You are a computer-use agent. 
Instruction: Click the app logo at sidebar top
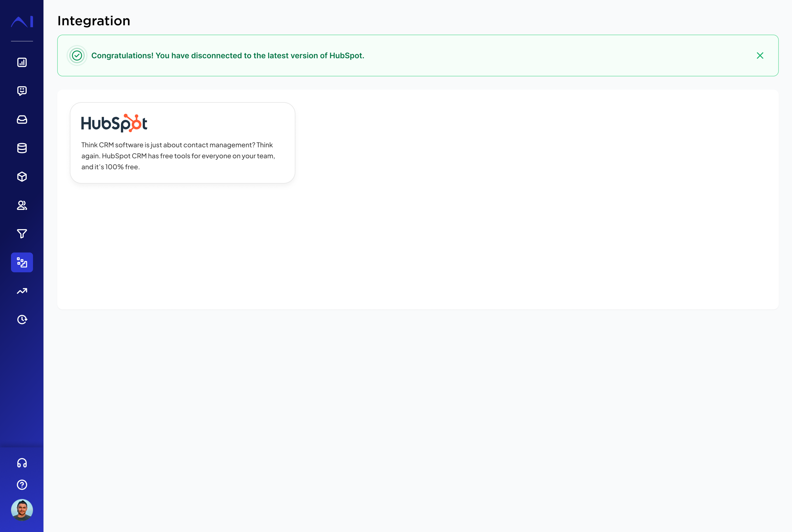point(22,21)
